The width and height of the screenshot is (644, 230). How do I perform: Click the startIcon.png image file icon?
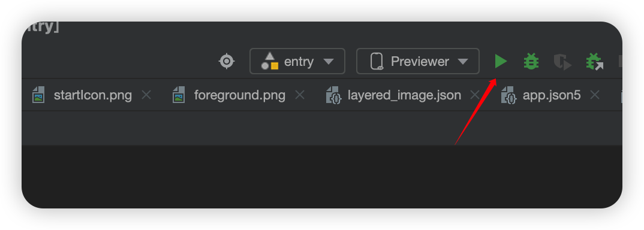(x=38, y=95)
